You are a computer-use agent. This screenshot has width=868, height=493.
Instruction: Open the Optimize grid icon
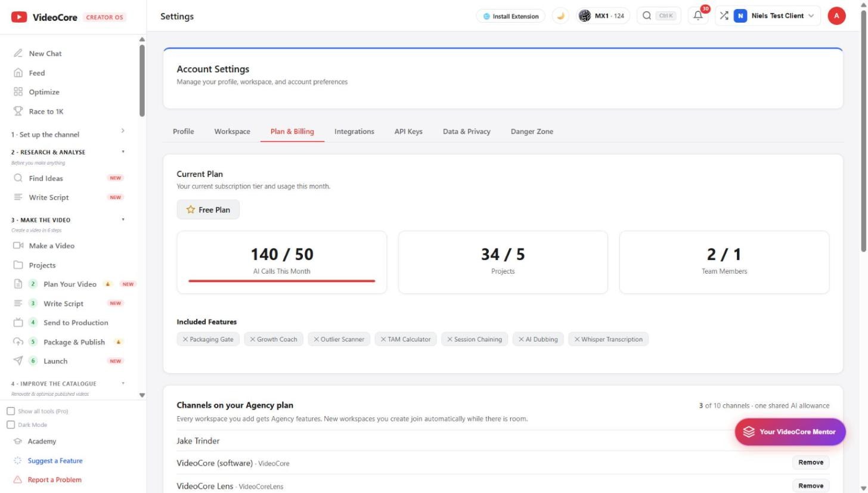[x=18, y=92]
